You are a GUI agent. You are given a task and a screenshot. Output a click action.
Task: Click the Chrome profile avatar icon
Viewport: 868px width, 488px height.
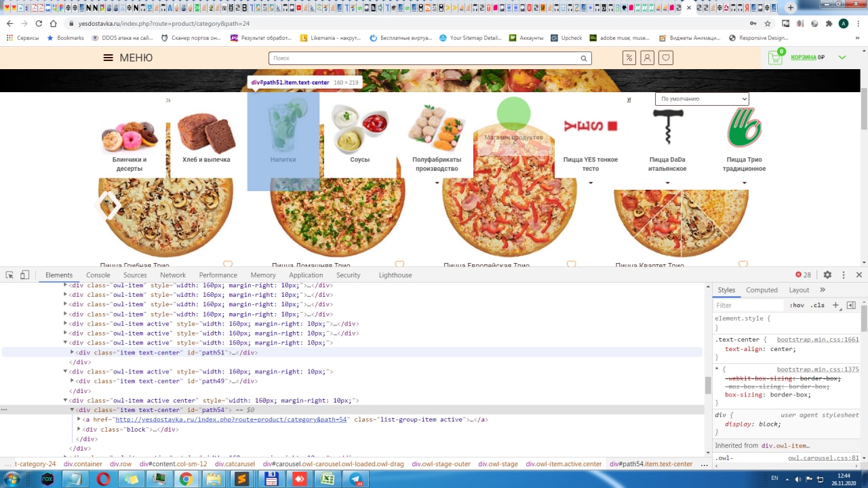844,23
